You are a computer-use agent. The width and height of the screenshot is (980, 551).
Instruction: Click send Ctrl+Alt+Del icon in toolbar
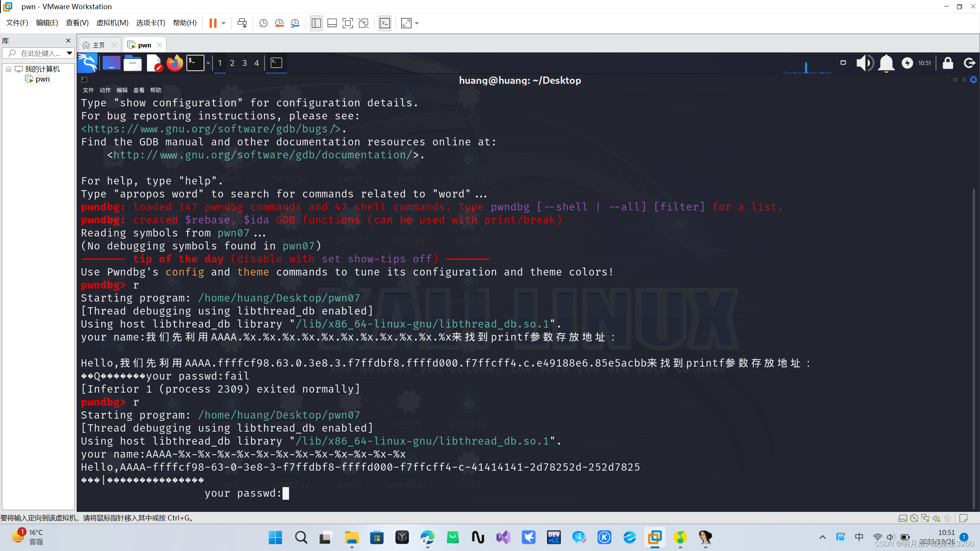coord(242,23)
